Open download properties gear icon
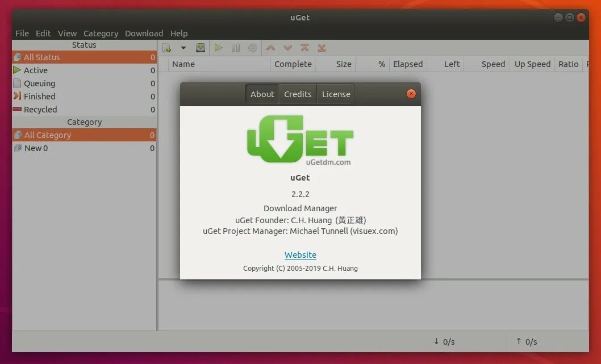This screenshot has width=601, height=364. [x=252, y=48]
